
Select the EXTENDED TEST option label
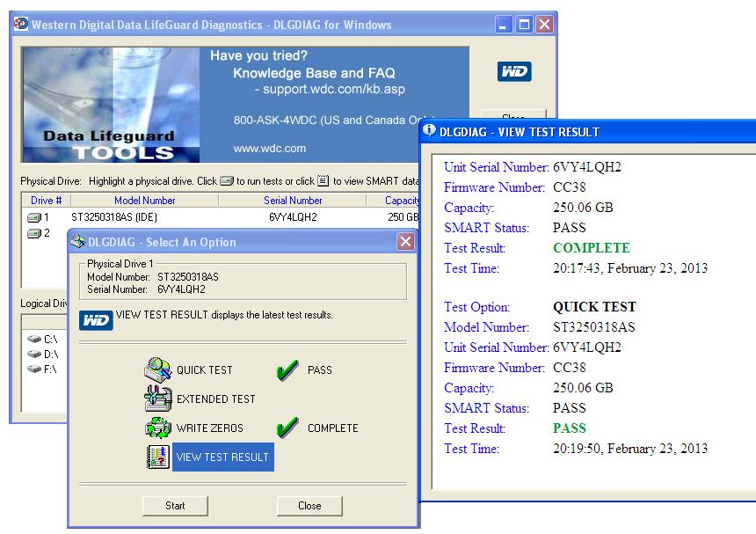pos(216,399)
